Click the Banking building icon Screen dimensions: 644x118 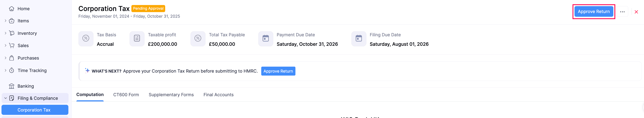[12, 86]
